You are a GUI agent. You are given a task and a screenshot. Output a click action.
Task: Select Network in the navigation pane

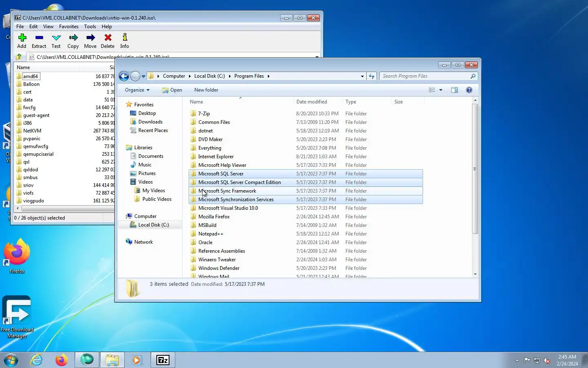click(x=143, y=242)
